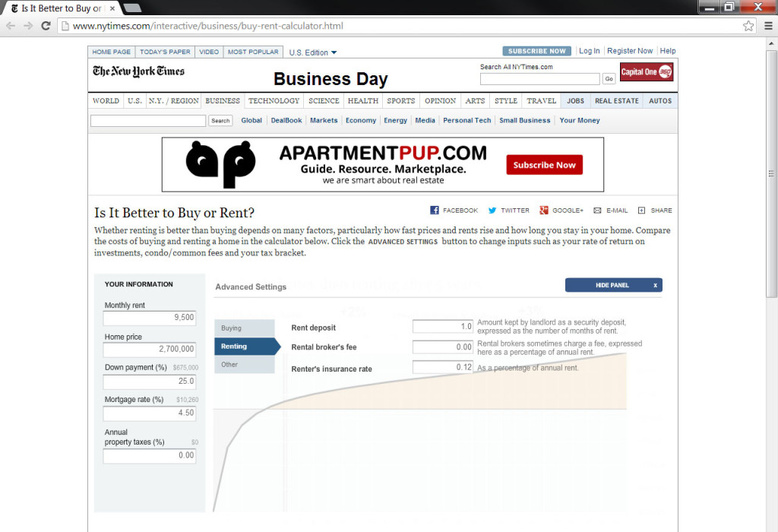Bookmark the page using the star icon
This screenshot has height=532, width=778.
[748, 25]
